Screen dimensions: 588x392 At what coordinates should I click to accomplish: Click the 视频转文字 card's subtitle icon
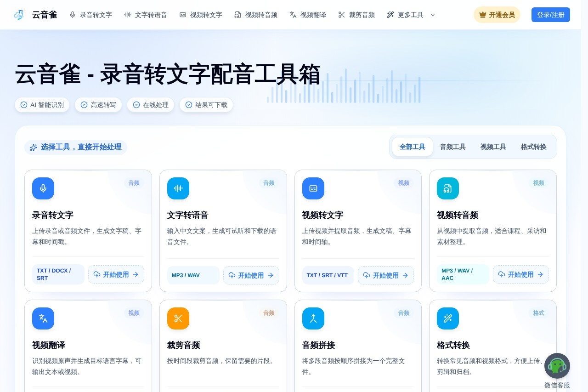[x=313, y=188]
